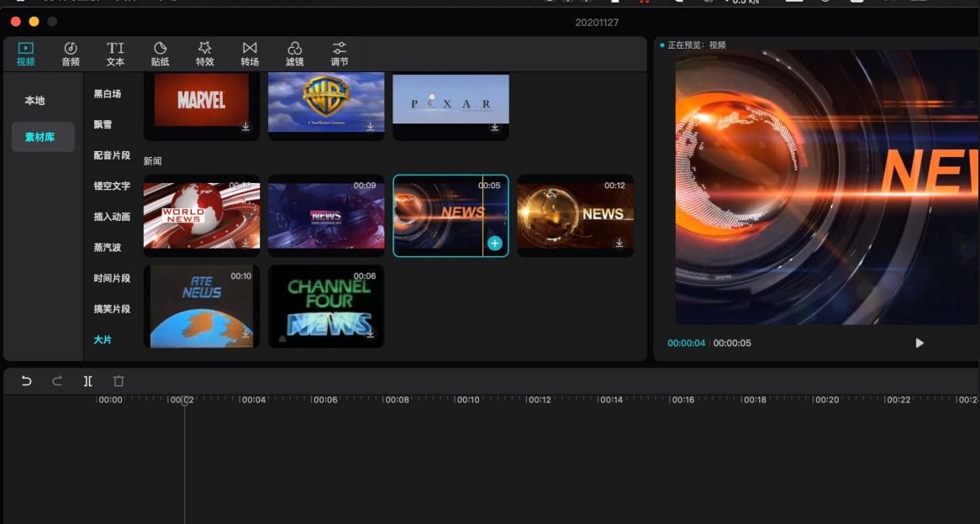Select the RTE News thumbnail

pyautogui.click(x=201, y=306)
